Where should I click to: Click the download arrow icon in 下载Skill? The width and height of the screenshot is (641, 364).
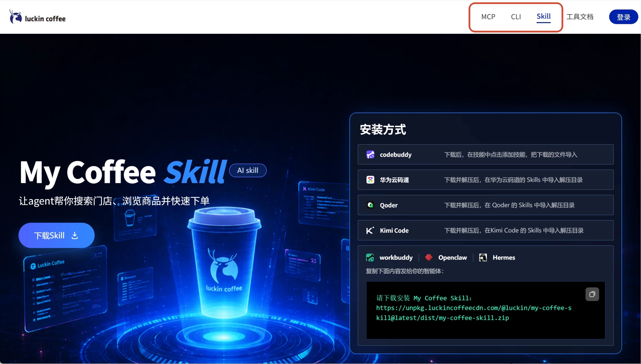pos(75,236)
